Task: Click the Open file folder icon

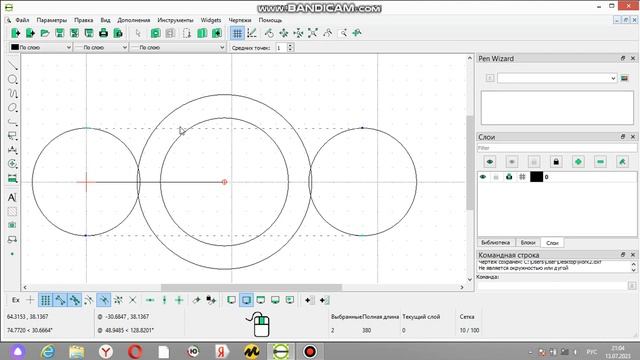Action: click(x=45, y=33)
